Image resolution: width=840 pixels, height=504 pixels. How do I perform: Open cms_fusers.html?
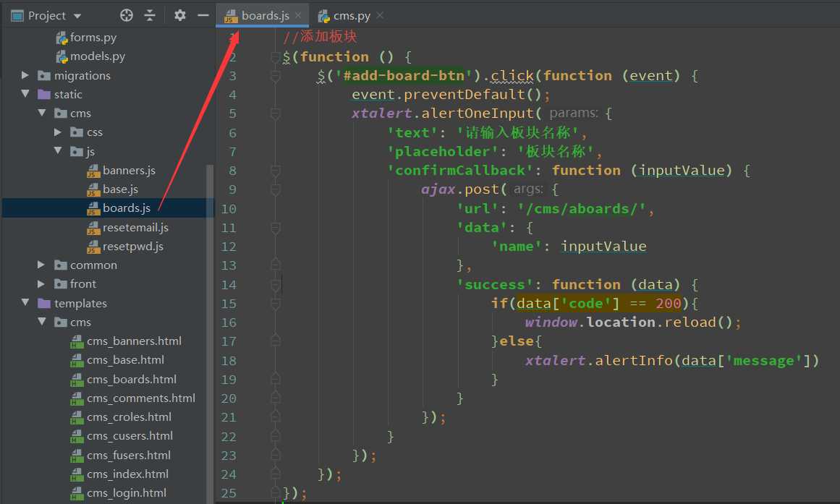click(129, 456)
